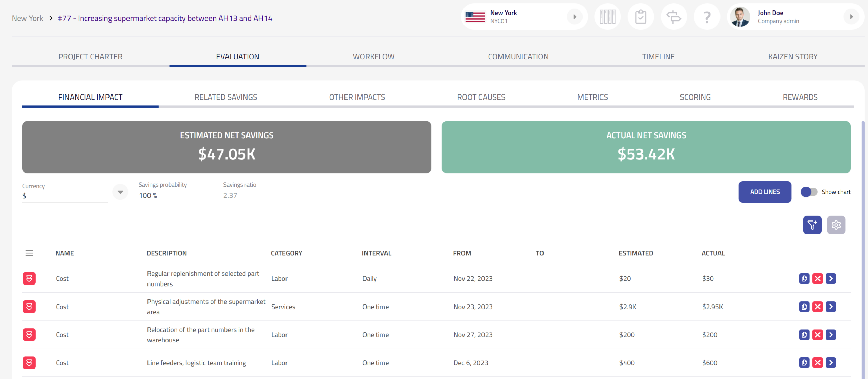Click the clipboard checklist icon in header
Image resolution: width=868 pixels, height=379 pixels.
click(x=640, y=17)
